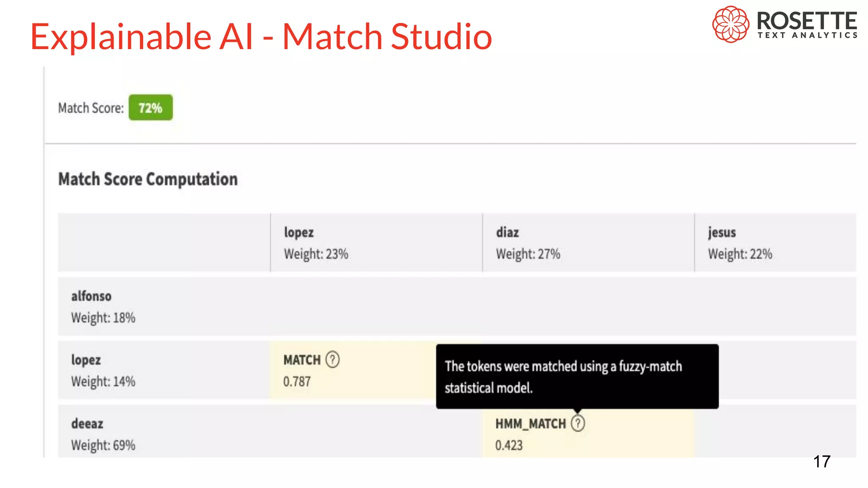The width and height of the screenshot is (868, 488).
Task: Click the Weight: 27% text under diaz
Action: tap(528, 254)
